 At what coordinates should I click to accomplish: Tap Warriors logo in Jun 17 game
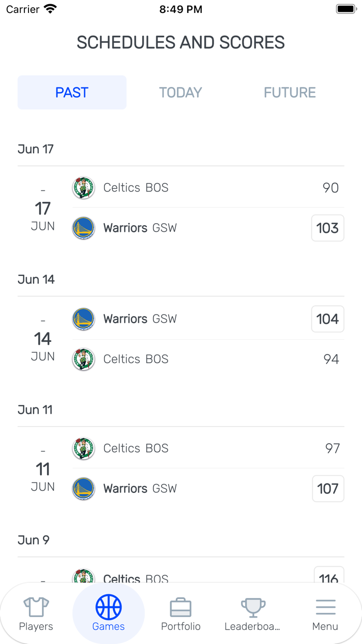83,228
